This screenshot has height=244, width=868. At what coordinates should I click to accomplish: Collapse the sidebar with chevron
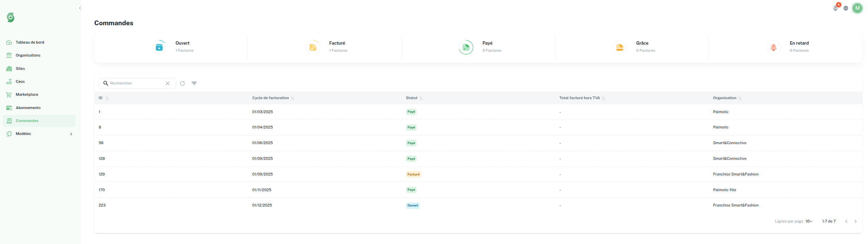tap(80, 8)
